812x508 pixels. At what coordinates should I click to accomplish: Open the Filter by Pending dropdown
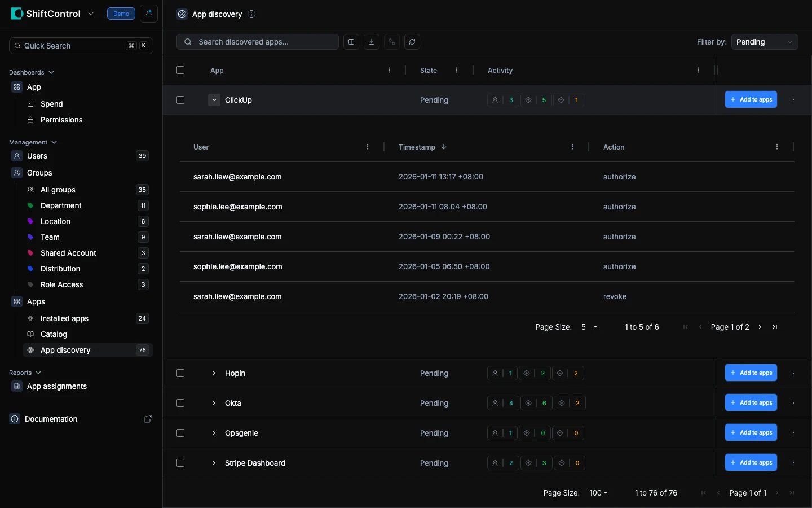(764, 42)
